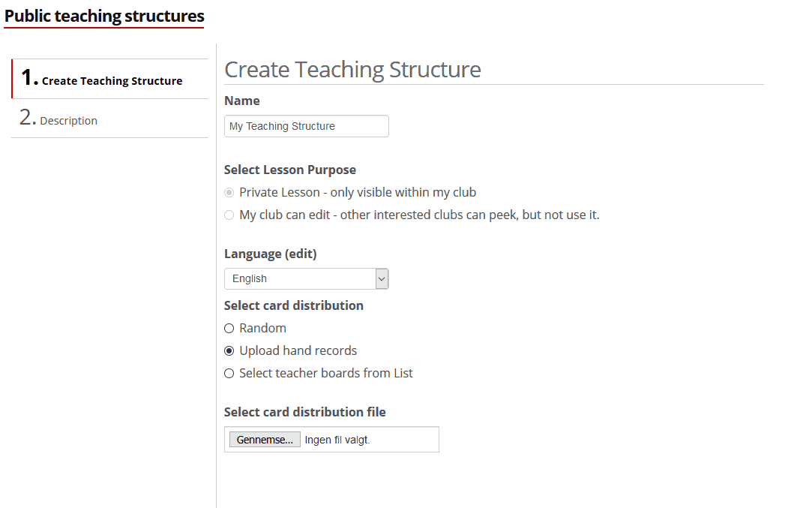Click the 'Name' field label
Image resolution: width=812 pixels, height=508 pixels.
[241, 101]
